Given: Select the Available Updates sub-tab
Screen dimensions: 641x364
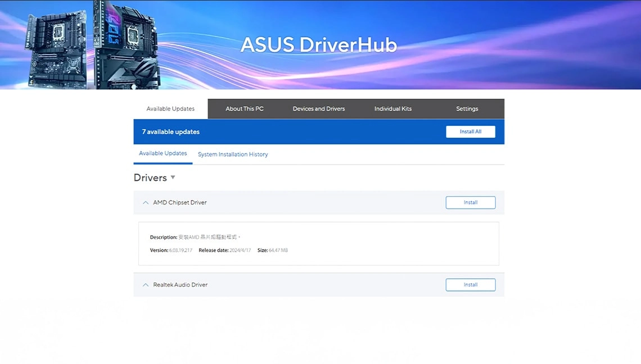Looking at the screenshot, I should pyautogui.click(x=162, y=153).
